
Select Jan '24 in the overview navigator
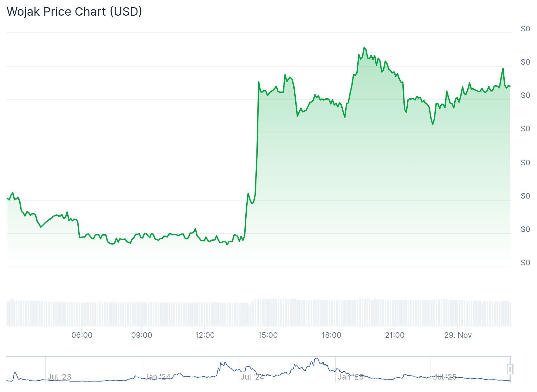[x=158, y=377]
